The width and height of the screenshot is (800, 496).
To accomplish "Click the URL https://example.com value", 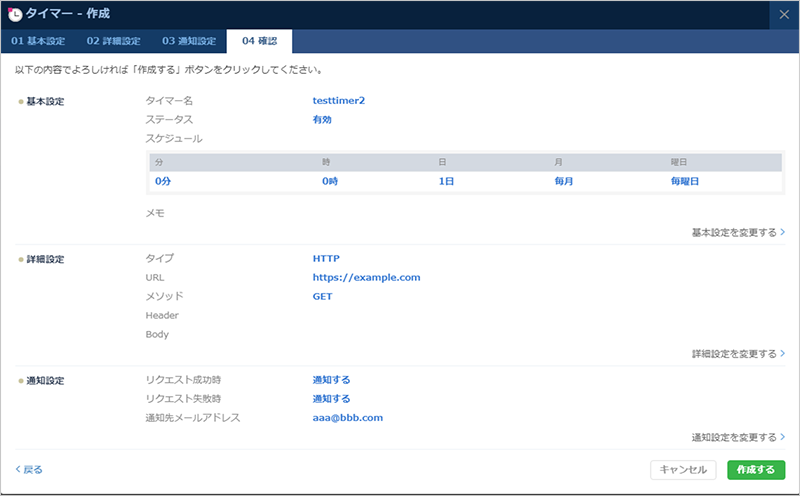I will click(x=366, y=277).
